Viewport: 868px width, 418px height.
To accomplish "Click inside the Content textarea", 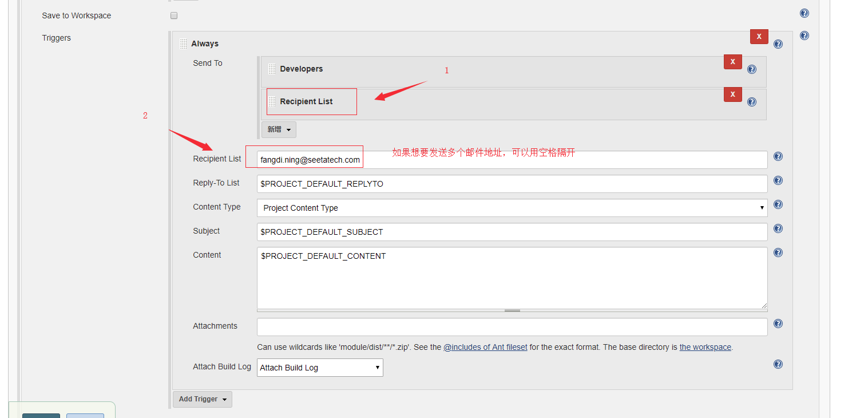I will pos(512,278).
